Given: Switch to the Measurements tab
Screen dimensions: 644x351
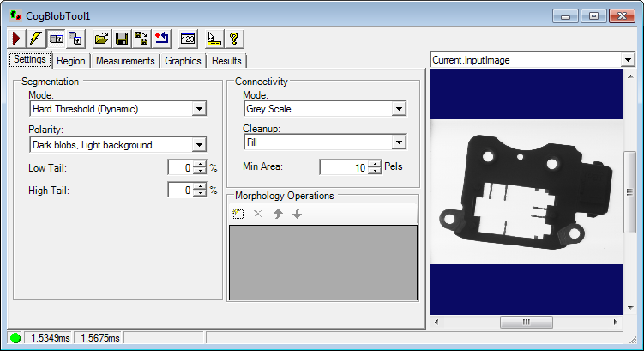Looking at the screenshot, I should point(125,61).
